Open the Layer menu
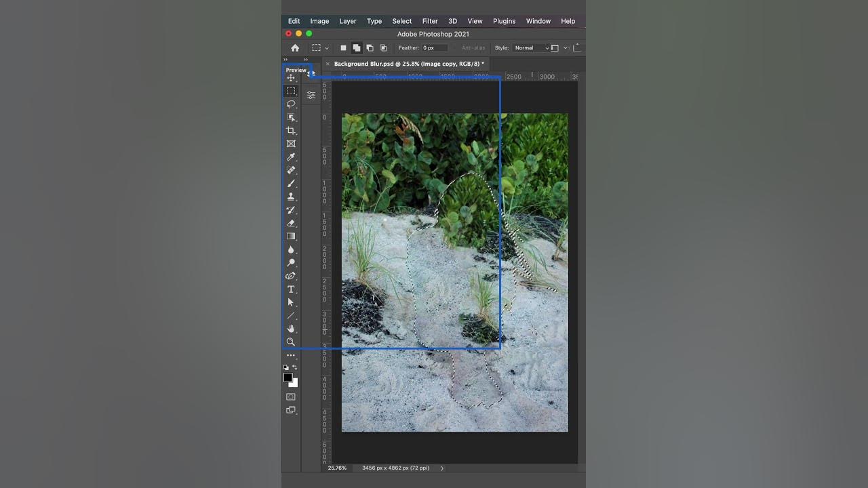This screenshot has width=868, height=488. [348, 21]
